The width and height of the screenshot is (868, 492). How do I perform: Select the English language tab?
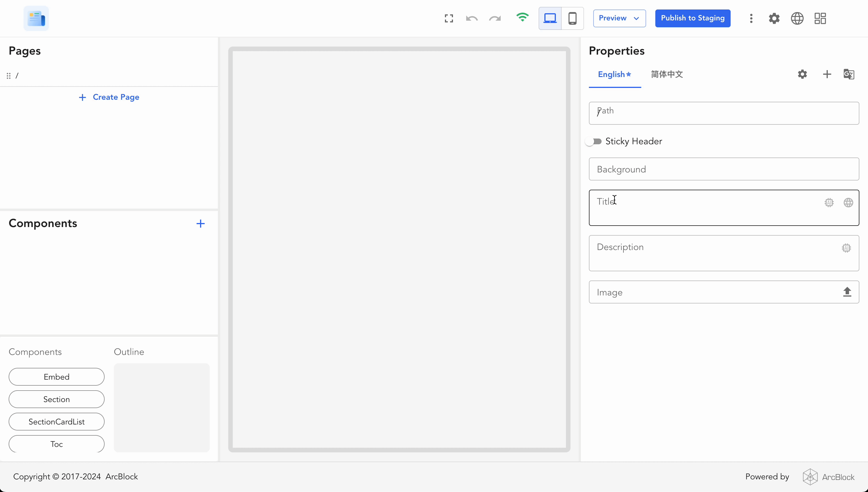612,74
